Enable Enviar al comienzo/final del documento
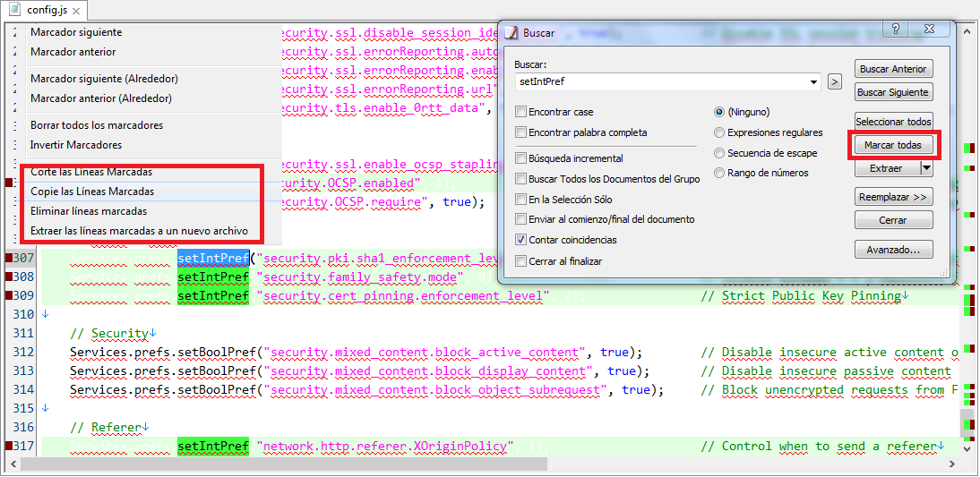980x477 pixels. 520,220
